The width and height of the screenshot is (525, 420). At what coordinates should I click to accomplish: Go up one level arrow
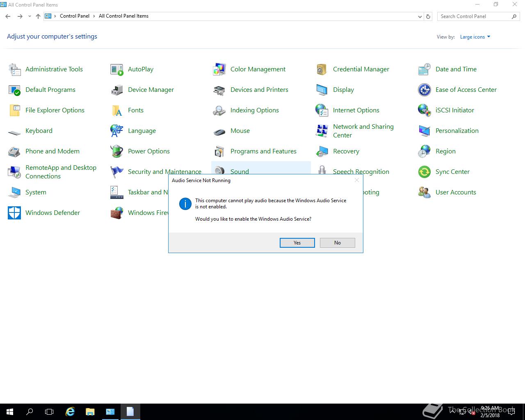point(38,16)
